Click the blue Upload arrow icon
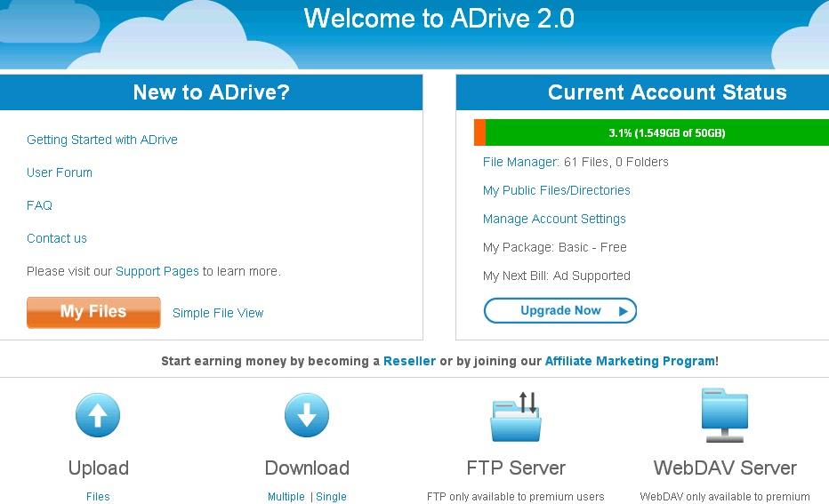The height and width of the screenshot is (504, 829). click(98, 415)
